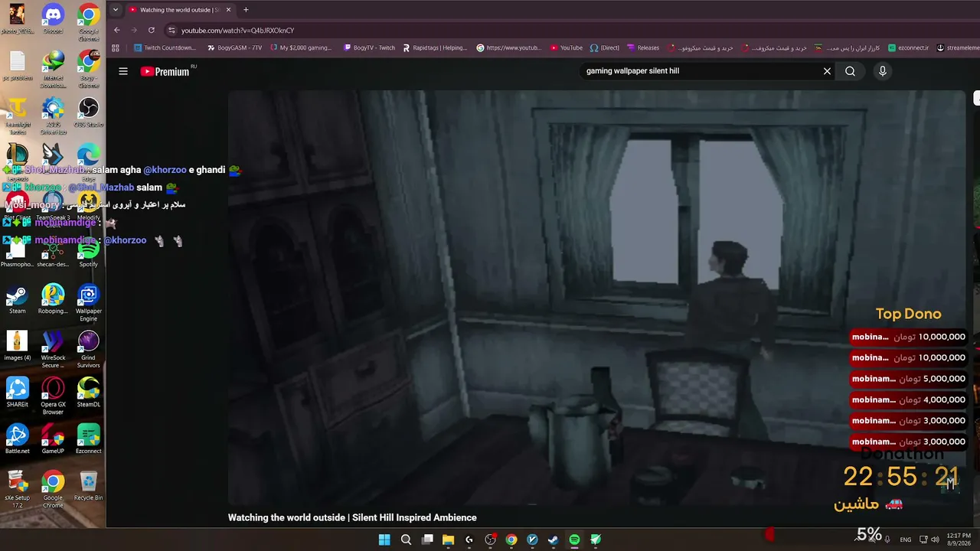
Task: Switch to Spotify on taskbar
Action: (574, 540)
